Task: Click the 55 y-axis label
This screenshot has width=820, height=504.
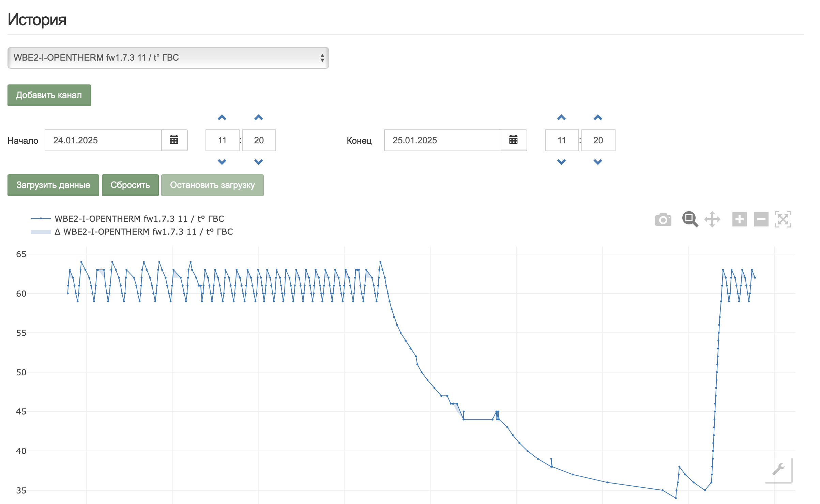Action: pos(21,333)
